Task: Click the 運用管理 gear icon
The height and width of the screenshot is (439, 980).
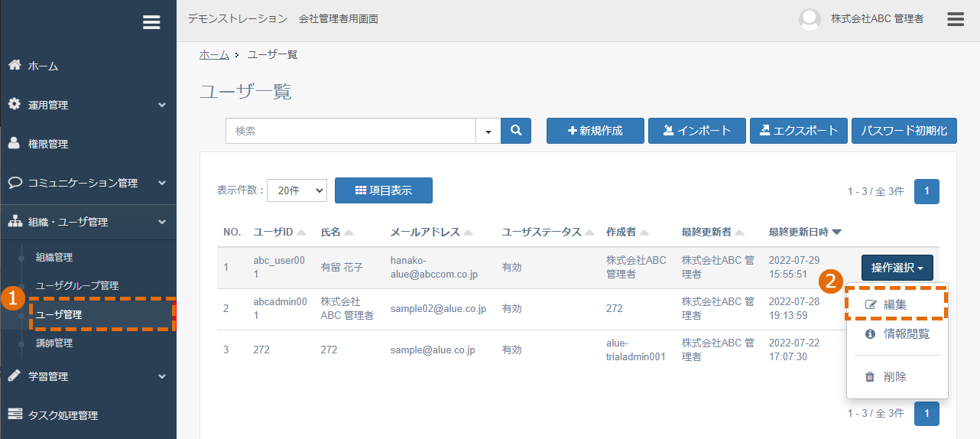Action: click(15, 104)
